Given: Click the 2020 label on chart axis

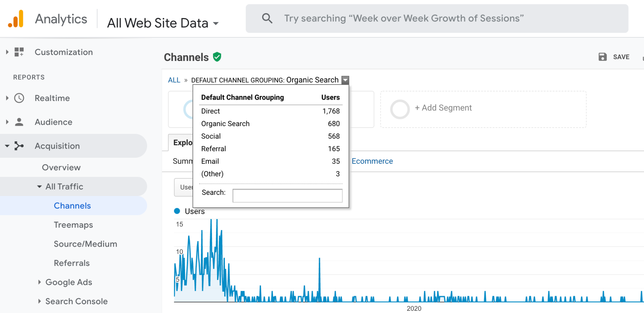Looking at the screenshot, I should coord(414,308).
